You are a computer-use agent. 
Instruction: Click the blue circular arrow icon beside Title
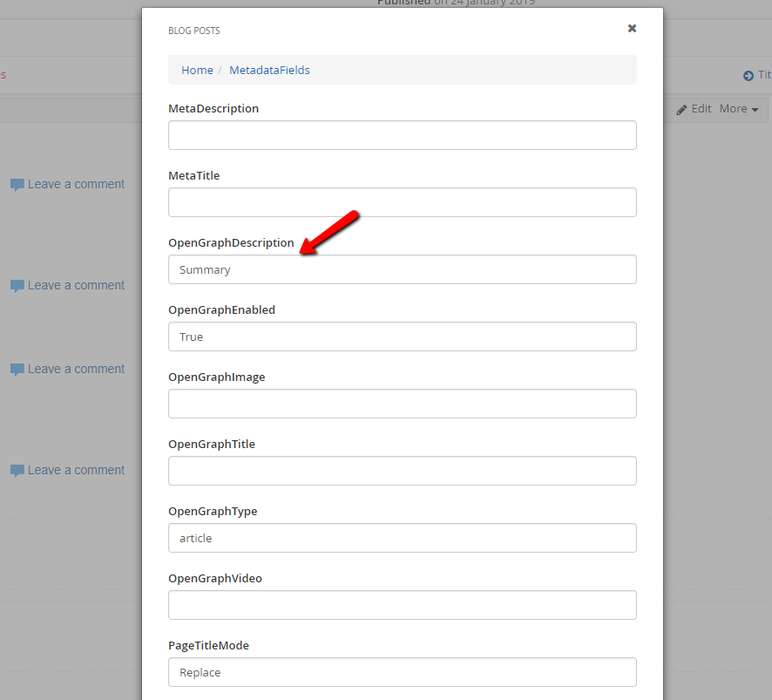748,75
